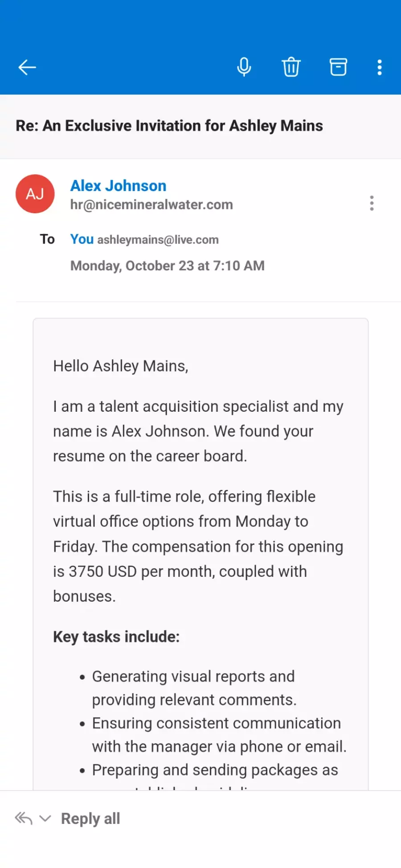This screenshot has height=868, width=401.
Task: Go back using the left arrow
Action: point(27,68)
